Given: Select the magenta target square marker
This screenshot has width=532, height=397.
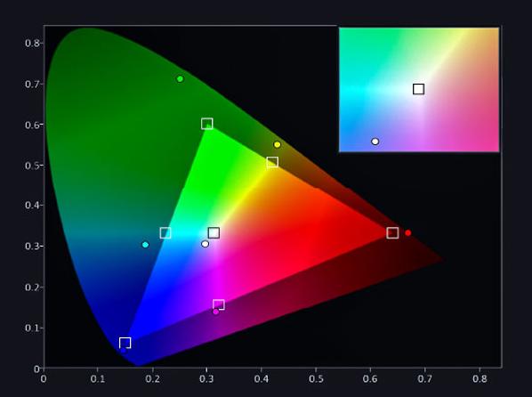Looking at the screenshot, I should pos(219,304).
